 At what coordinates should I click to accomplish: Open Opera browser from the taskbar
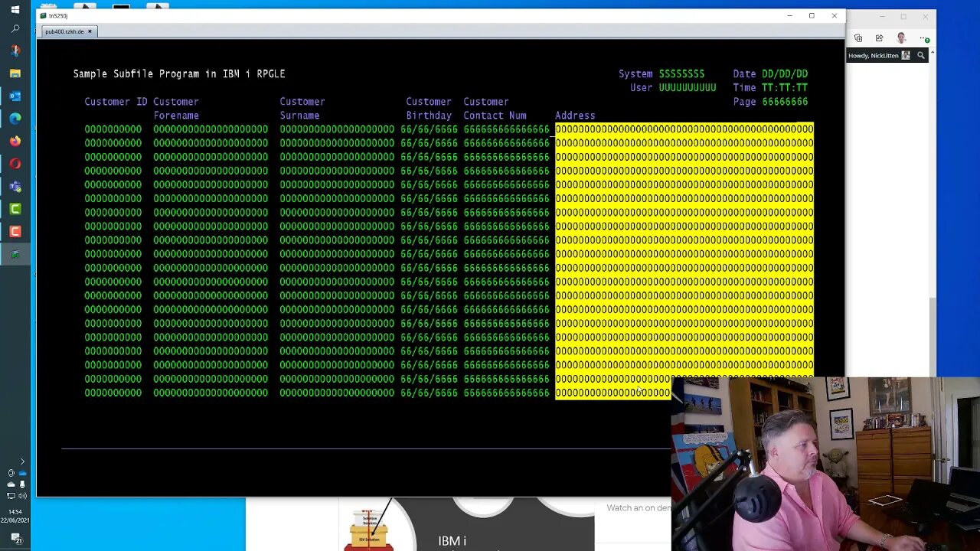[x=15, y=164]
